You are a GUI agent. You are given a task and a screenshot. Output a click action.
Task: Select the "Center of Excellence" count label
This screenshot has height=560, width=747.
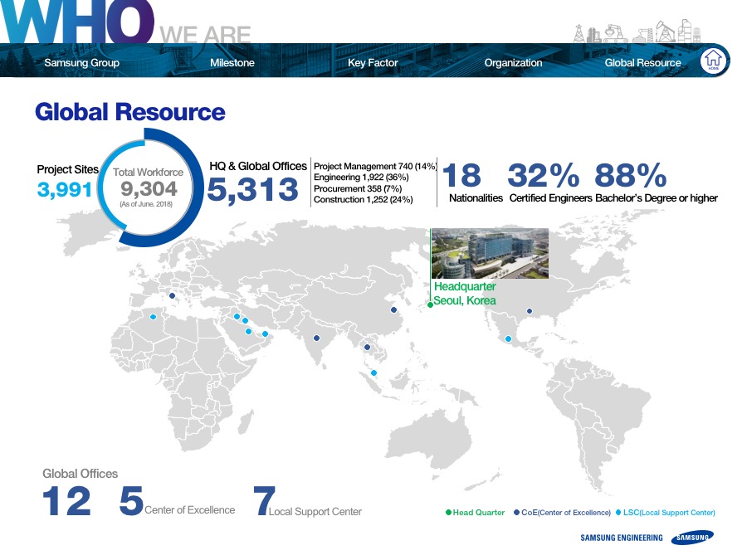(x=189, y=510)
